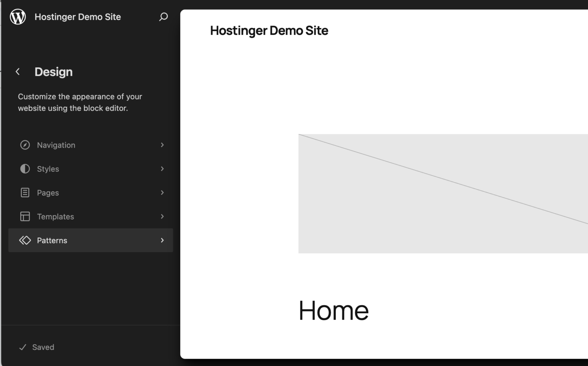Click the Templates layout icon
The width and height of the screenshot is (588, 366).
coord(25,216)
